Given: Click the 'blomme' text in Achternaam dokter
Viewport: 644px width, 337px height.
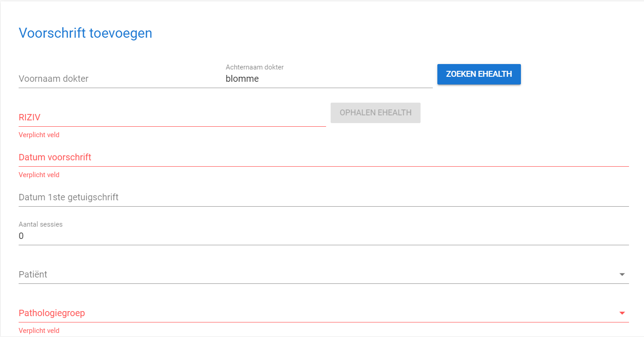Looking at the screenshot, I should [x=242, y=79].
